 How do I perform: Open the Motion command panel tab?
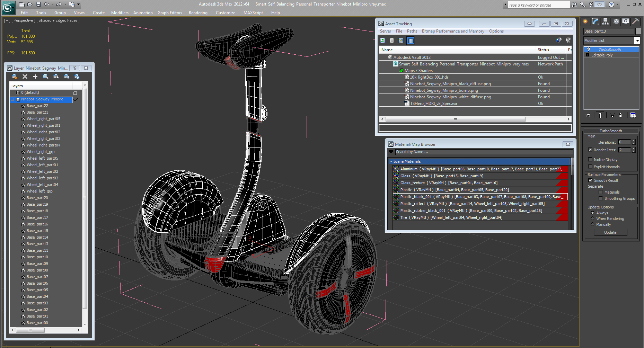(616, 21)
